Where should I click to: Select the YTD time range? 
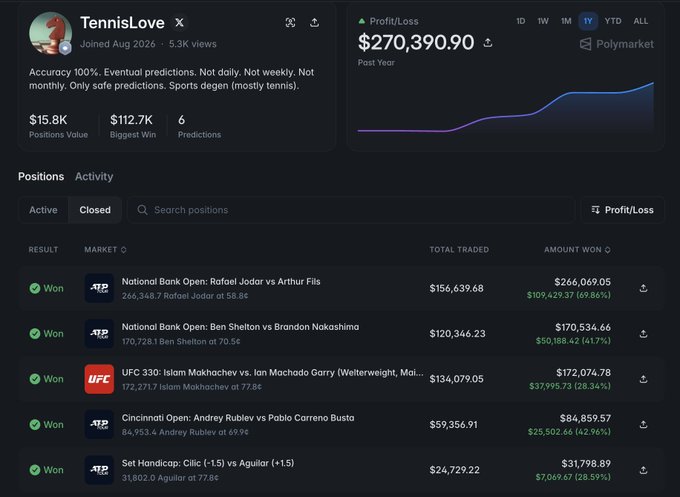click(613, 21)
